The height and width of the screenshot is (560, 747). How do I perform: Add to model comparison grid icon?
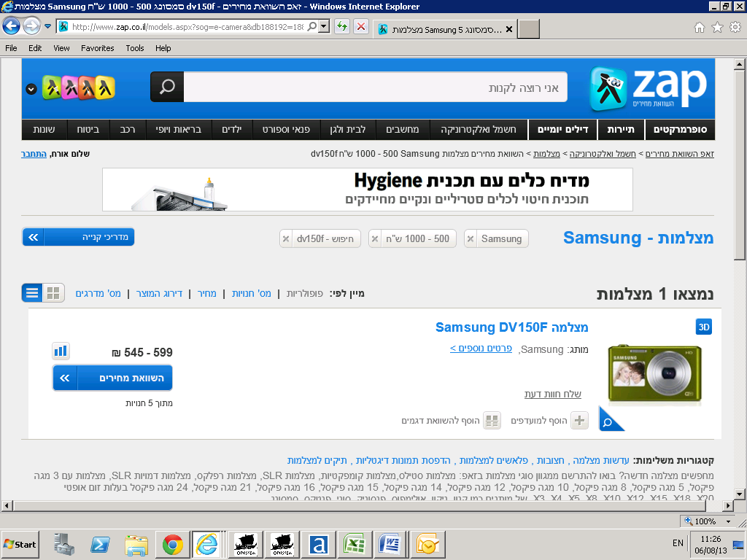[492, 421]
